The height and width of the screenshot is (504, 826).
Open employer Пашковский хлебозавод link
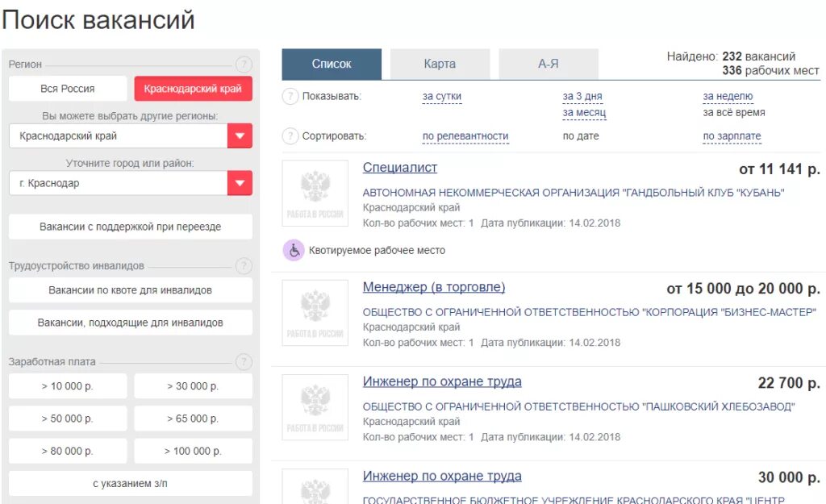pos(579,406)
